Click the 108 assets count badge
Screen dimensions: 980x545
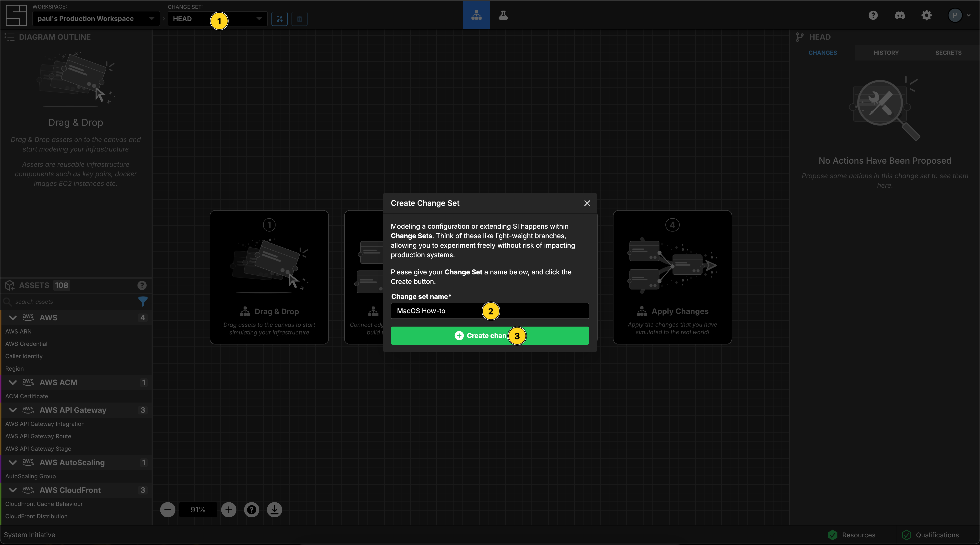click(61, 285)
